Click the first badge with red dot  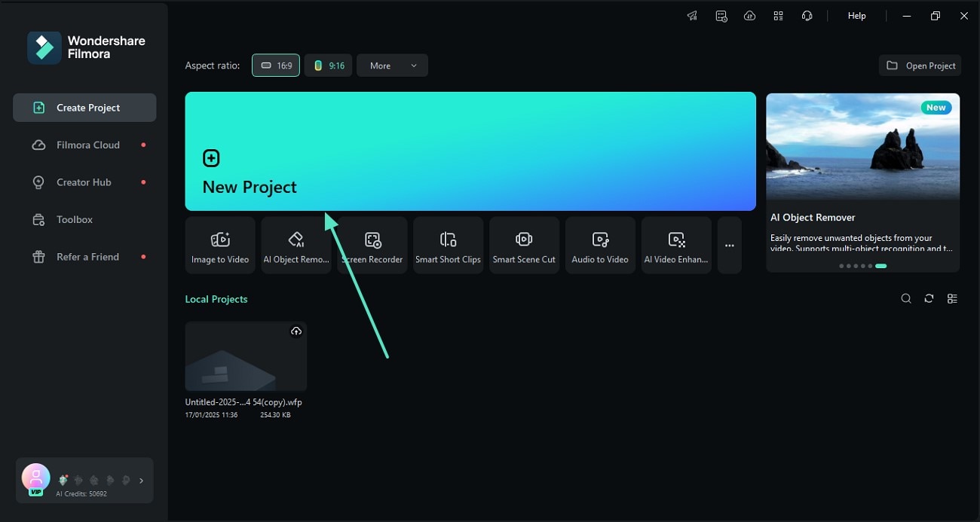point(64,480)
